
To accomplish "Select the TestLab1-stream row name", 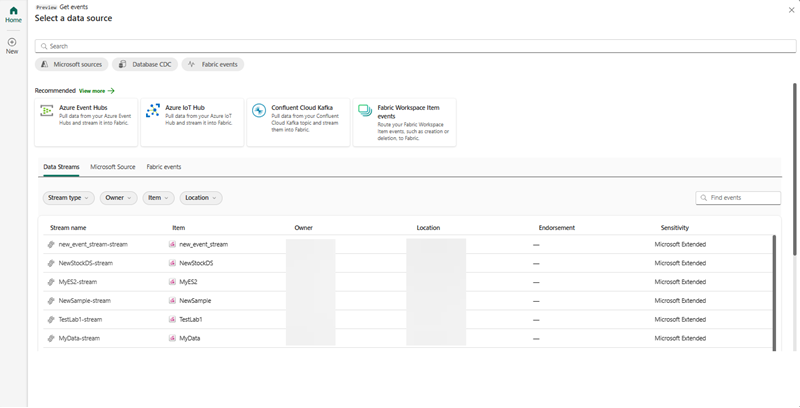I will (x=80, y=320).
